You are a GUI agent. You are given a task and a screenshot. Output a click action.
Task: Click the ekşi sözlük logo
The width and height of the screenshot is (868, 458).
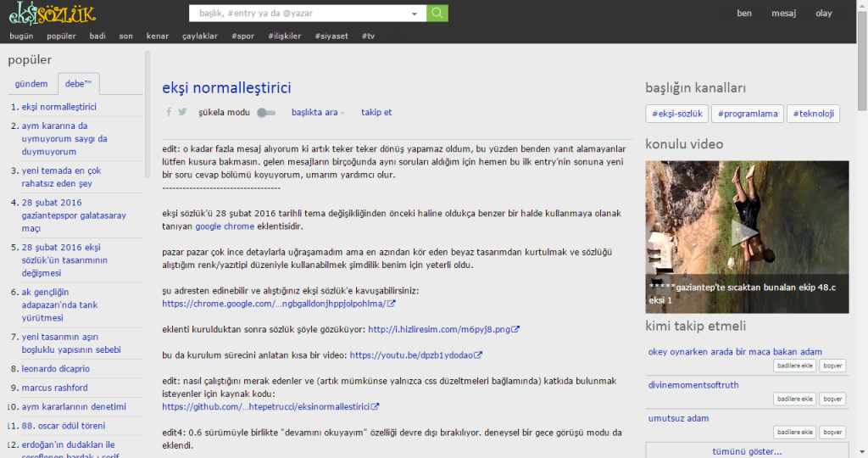point(52,14)
